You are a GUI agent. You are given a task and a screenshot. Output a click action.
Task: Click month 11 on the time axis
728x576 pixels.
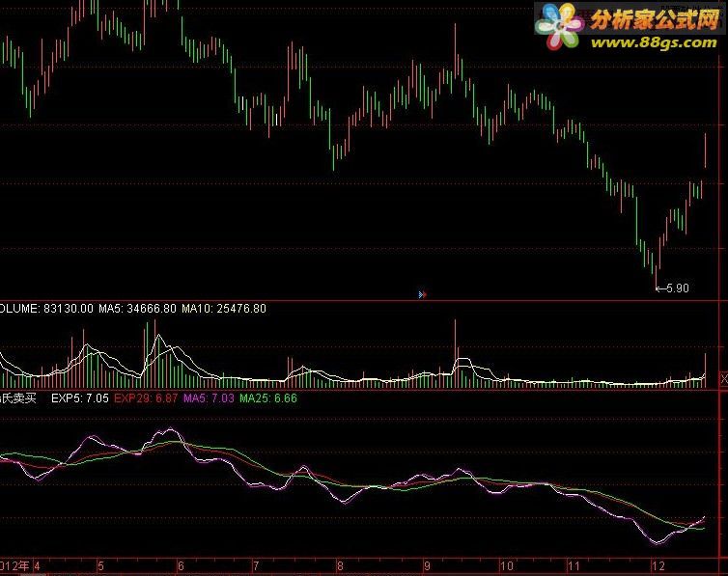pyautogui.click(x=574, y=565)
